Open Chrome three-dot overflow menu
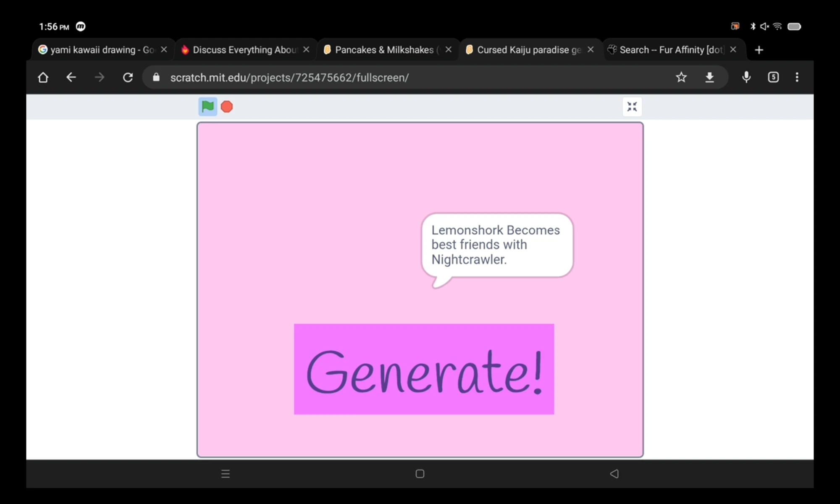 [x=797, y=77]
